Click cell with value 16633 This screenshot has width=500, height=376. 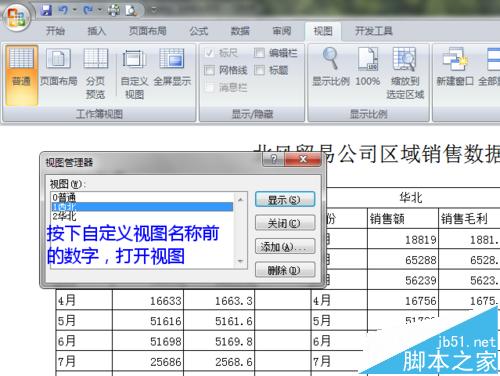pyautogui.click(x=148, y=301)
